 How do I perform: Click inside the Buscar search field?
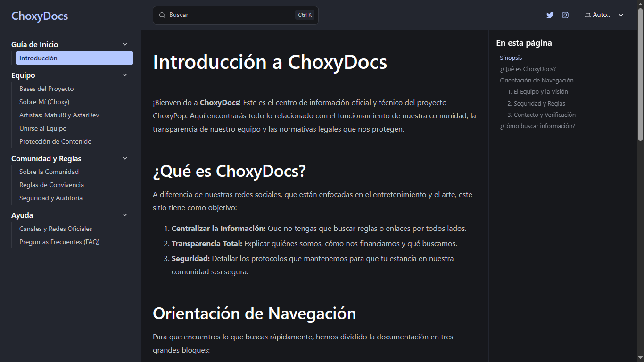point(226,15)
